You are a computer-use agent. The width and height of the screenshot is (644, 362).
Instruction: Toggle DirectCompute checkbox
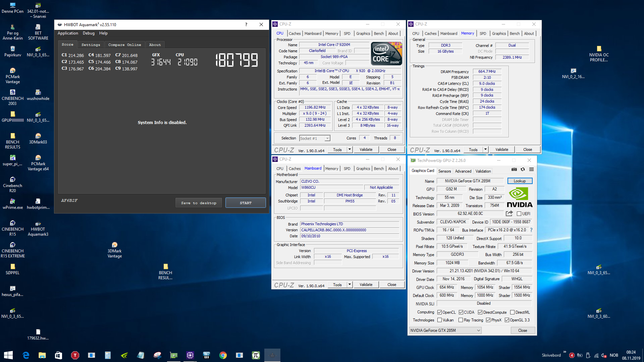(480, 312)
